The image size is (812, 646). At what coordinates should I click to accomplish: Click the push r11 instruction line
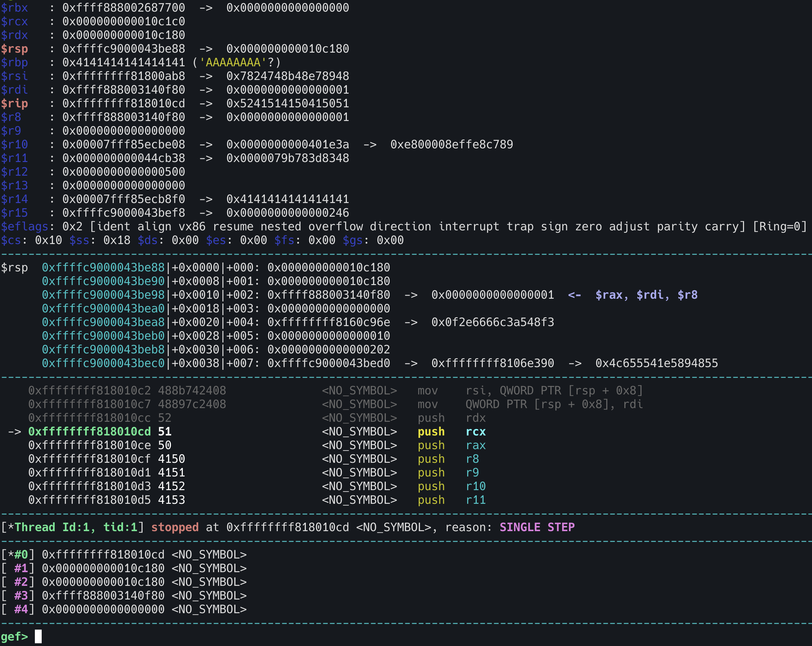click(451, 500)
